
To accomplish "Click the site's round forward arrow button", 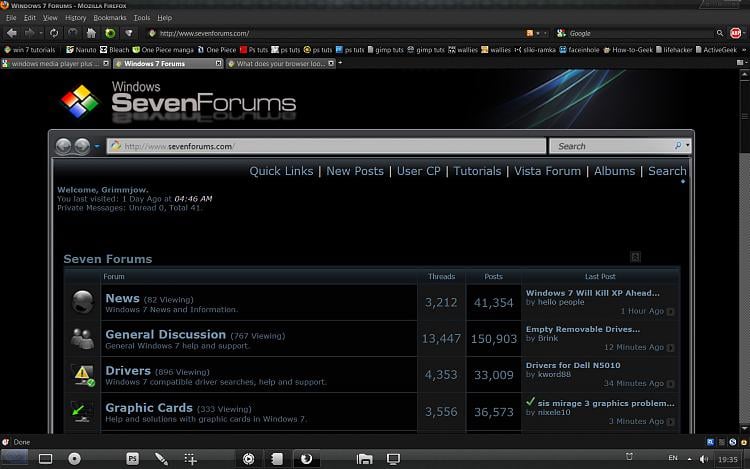I will [82, 146].
